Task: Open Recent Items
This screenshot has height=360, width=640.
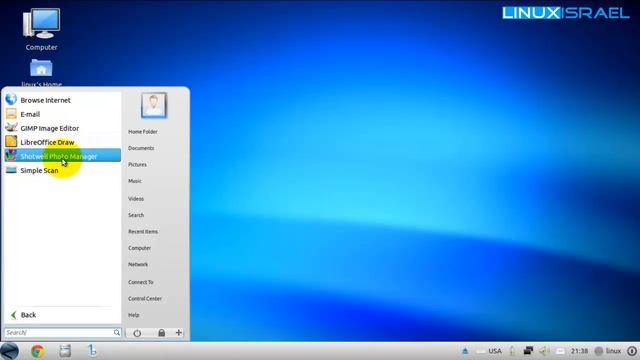Action: [x=143, y=231]
